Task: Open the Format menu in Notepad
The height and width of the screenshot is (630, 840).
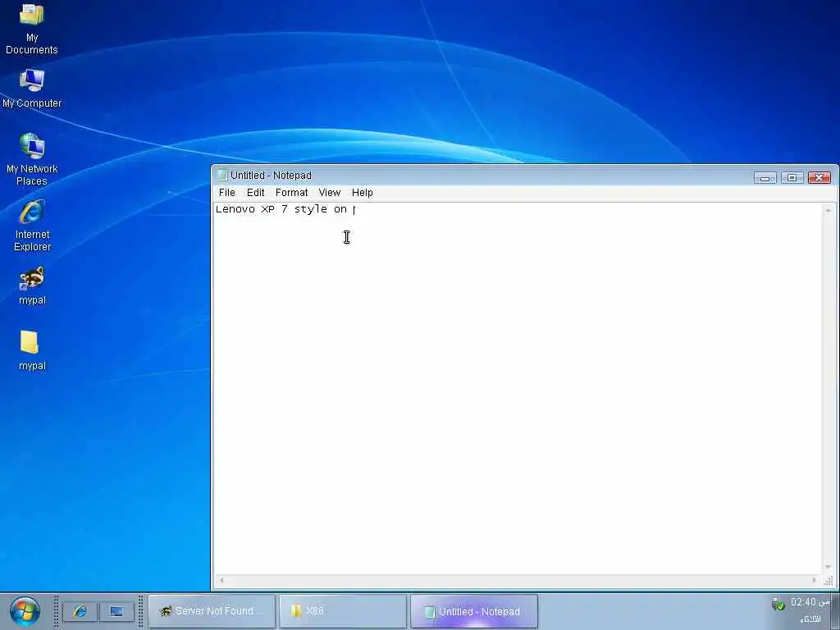Action: point(291,192)
